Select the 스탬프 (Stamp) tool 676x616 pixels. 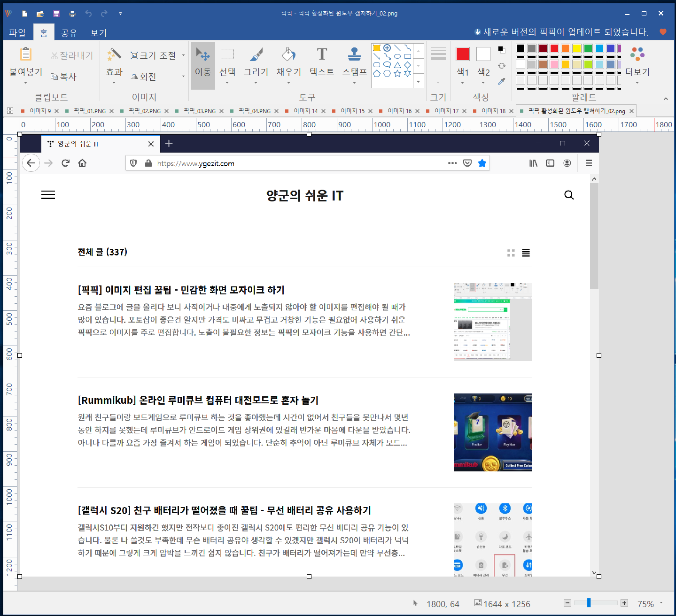click(355, 62)
